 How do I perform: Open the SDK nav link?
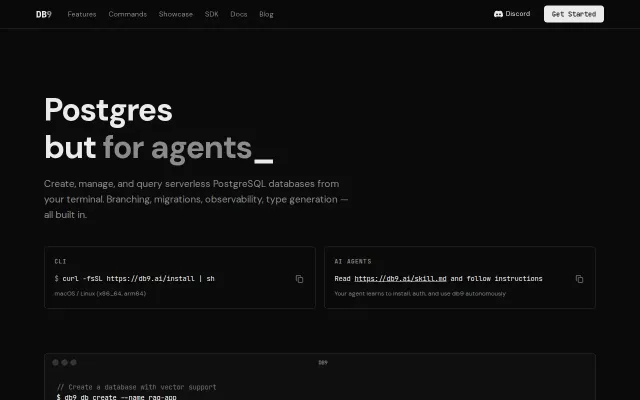point(211,14)
